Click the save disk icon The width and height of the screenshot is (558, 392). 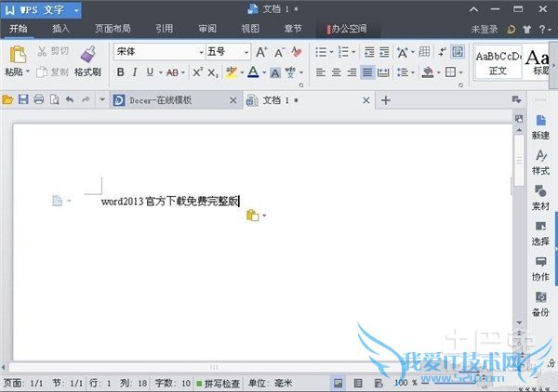pos(23,99)
